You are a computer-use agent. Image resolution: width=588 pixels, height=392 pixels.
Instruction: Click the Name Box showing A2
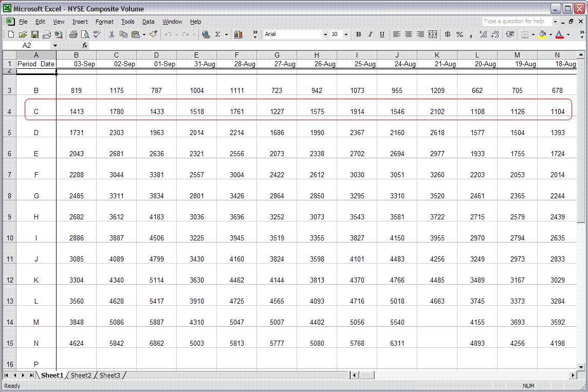(x=27, y=45)
